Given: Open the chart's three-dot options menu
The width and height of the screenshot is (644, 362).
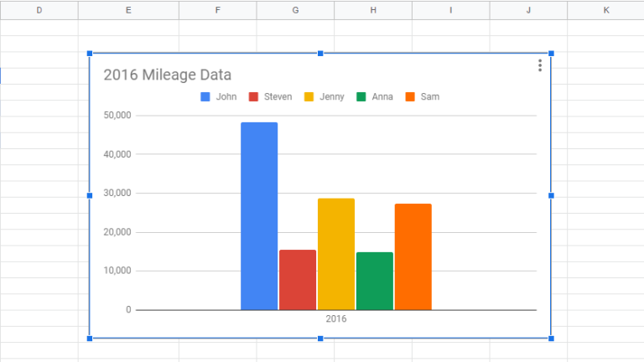Looking at the screenshot, I should pos(540,65).
